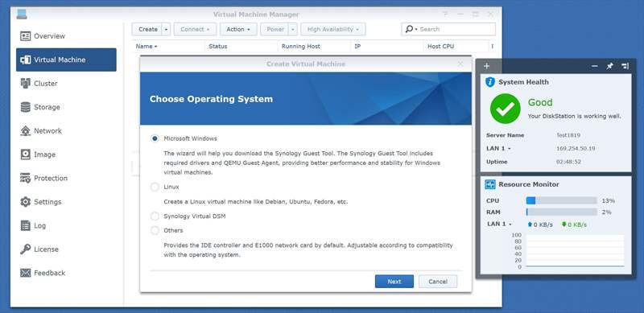Screen dimensions: 644x313
Task: Click in the Search input field
Action: [456, 29]
